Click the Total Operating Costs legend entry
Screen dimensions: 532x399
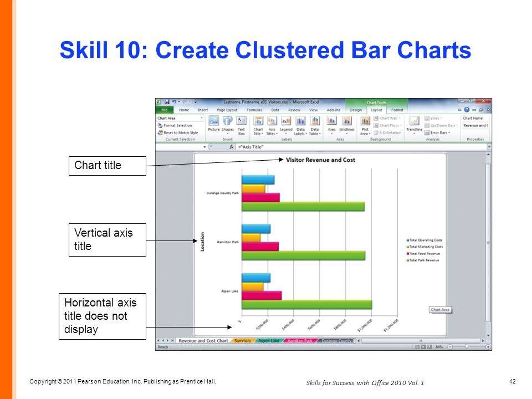(424, 240)
